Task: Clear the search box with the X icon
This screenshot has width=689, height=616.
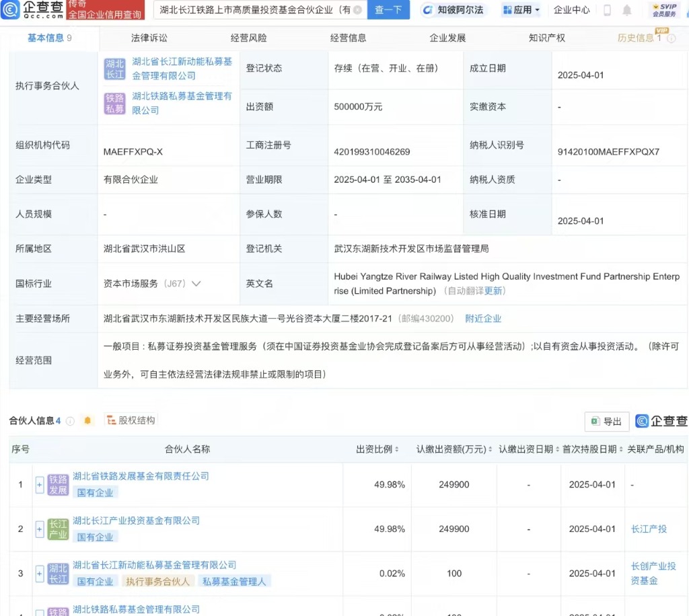Action: point(357,10)
